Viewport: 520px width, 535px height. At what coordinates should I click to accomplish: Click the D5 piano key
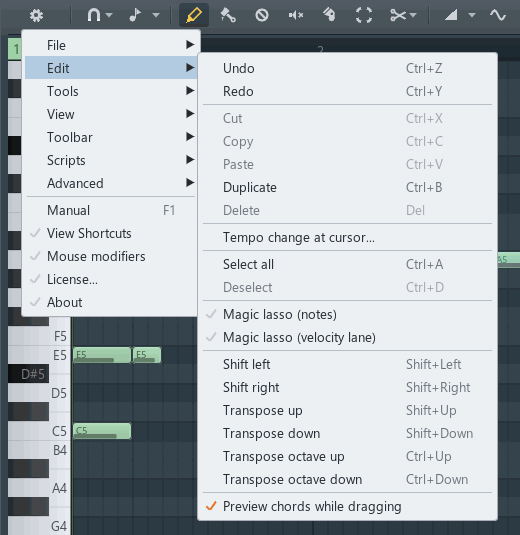pyautogui.click(x=39, y=393)
